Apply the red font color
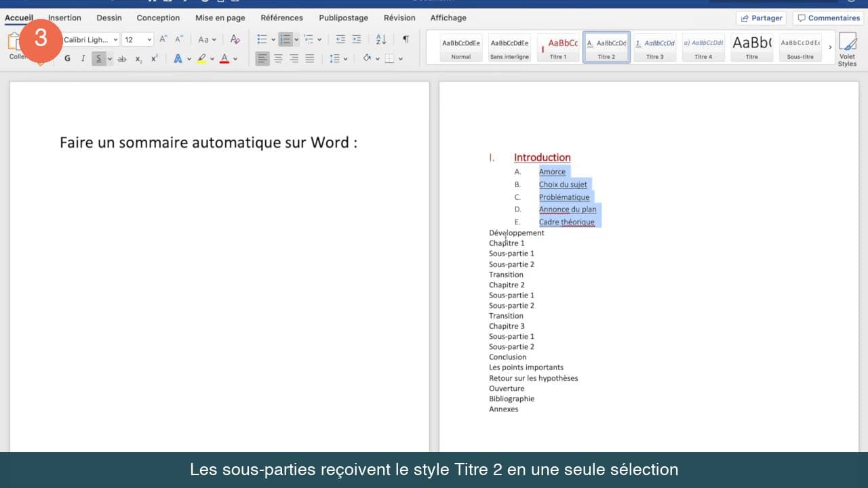868x488 pixels. pos(224,59)
